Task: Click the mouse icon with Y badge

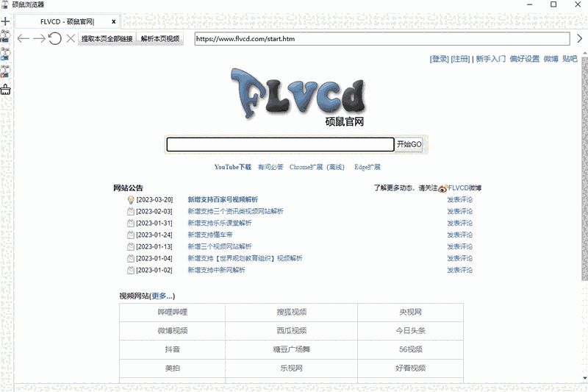Action: tap(5, 71)
